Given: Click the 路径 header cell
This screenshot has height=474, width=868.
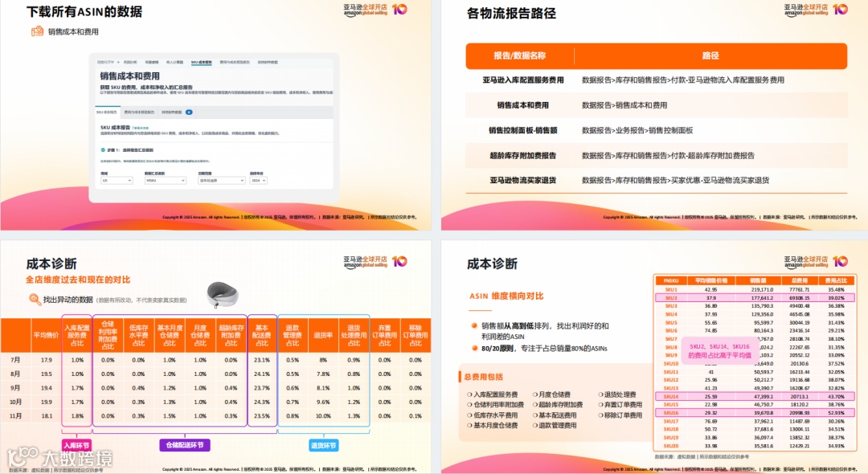Looking at the screenshot, I should (x=710, y=55).
